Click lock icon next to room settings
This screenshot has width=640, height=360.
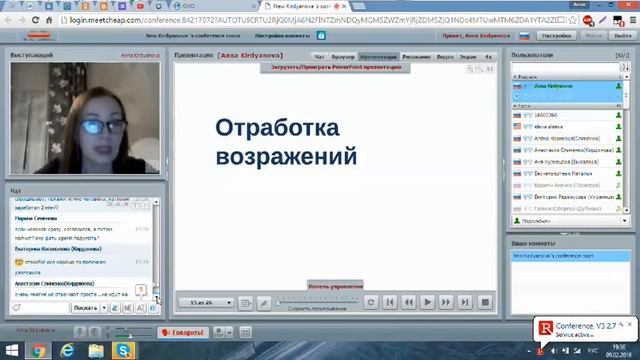click(x=321, y=36)
